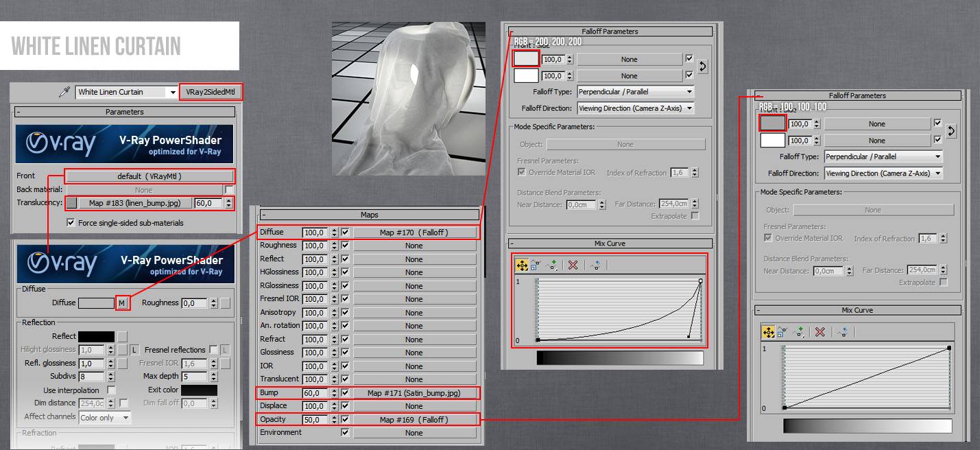This screenshot has height=450, width=980.
Task: Toggle Opacity map enable checkbox in Maps
Action: click(345, 419)
